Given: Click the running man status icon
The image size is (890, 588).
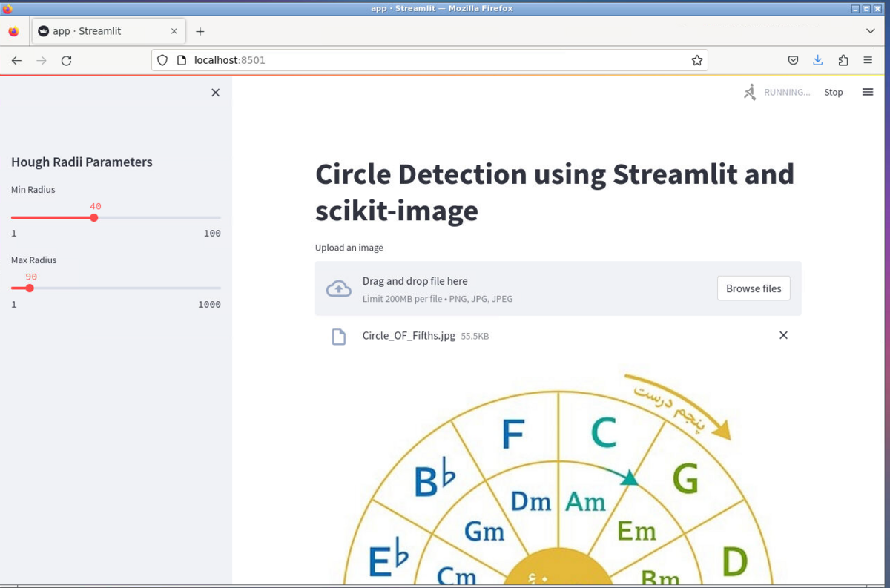Looking at the screenshot, I should [750, 92].
